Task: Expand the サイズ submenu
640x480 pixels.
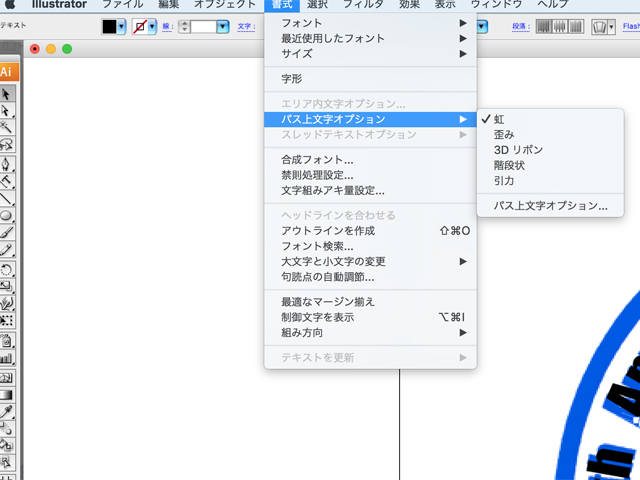Action: coord(370,54)
